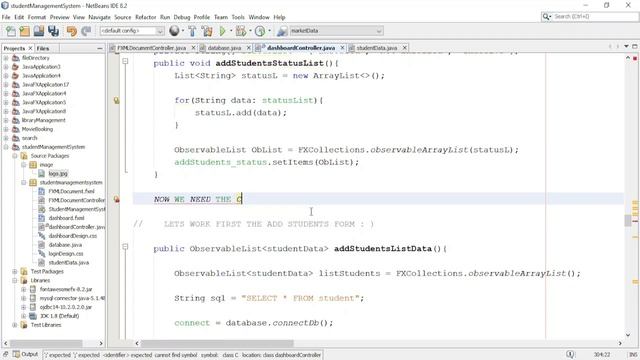Image resolution: width=640 pixels, height=360 pixels.
Task: Open the Run Project dropdown arrow
Action: (x=231, y=31)
